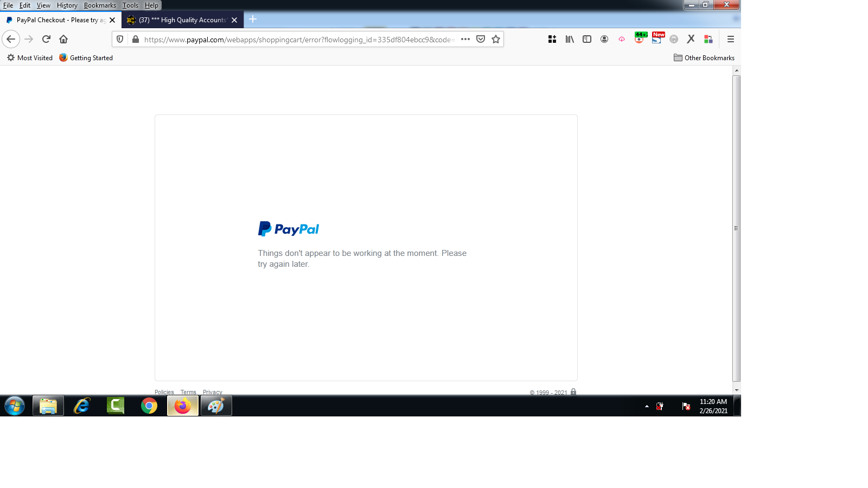The image size is (868, 488).
Task: Open the Windows Start menu
Action: pyautogui.click(x=15, y=406)
